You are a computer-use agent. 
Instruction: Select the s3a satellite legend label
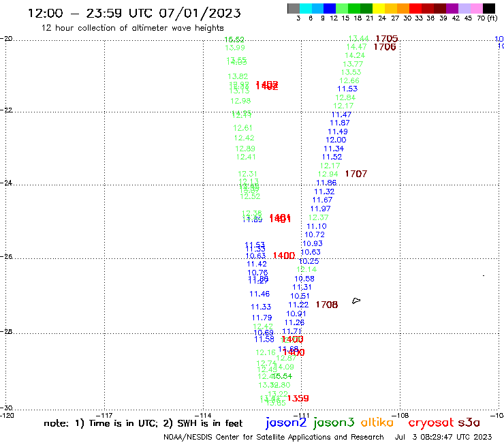(469, 423)
